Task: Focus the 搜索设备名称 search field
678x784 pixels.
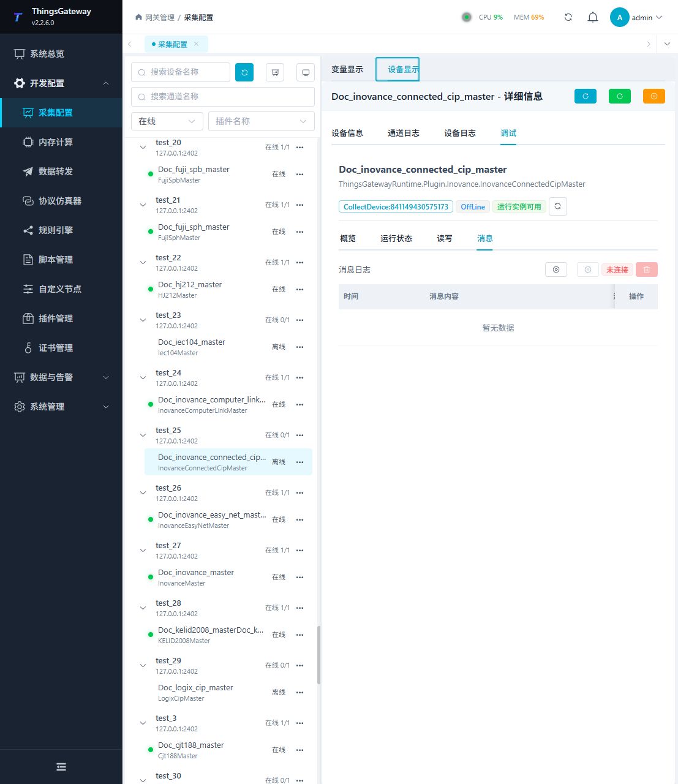Action: click(181, 72)
